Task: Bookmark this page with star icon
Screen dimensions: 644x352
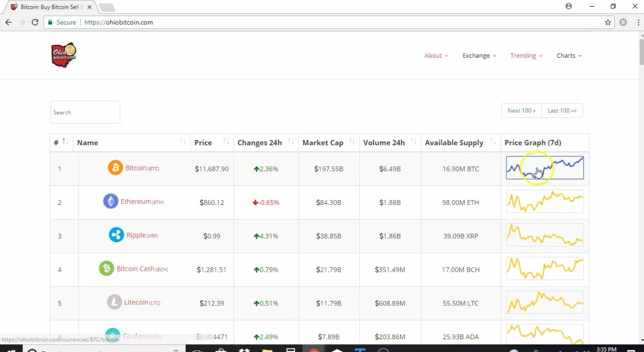Action: pos(608,22)
